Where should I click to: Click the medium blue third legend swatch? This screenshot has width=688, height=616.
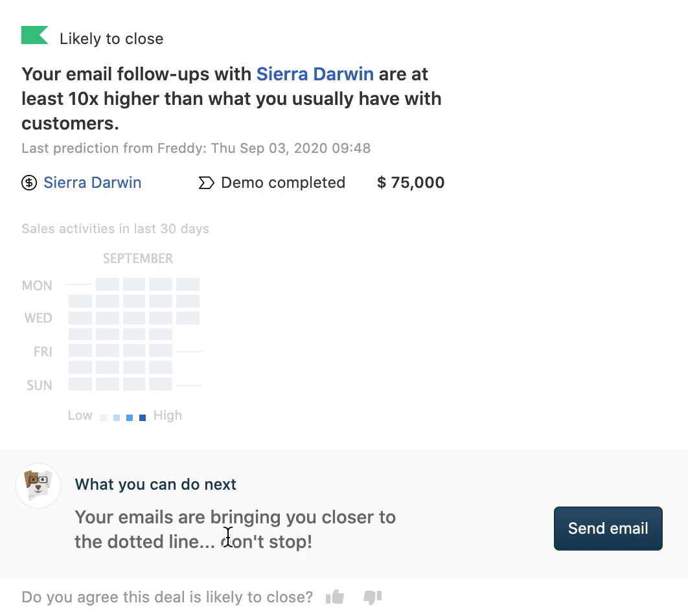tap(130, 418)
